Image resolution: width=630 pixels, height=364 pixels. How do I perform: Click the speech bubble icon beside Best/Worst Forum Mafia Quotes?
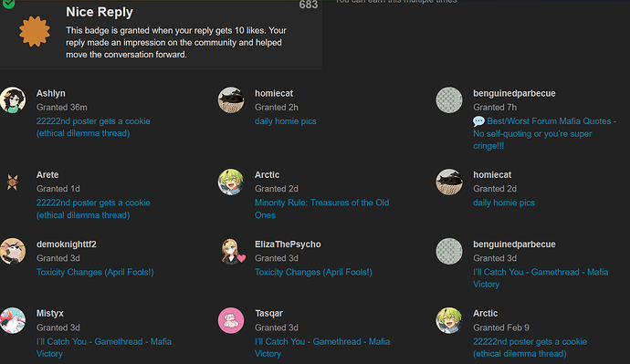coord(478,121)
